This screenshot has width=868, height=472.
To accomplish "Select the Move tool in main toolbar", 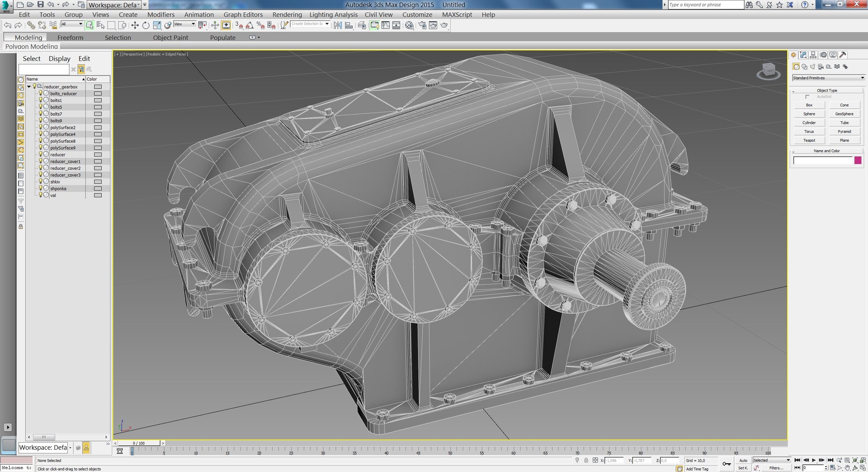I will [x=135, y=25].
